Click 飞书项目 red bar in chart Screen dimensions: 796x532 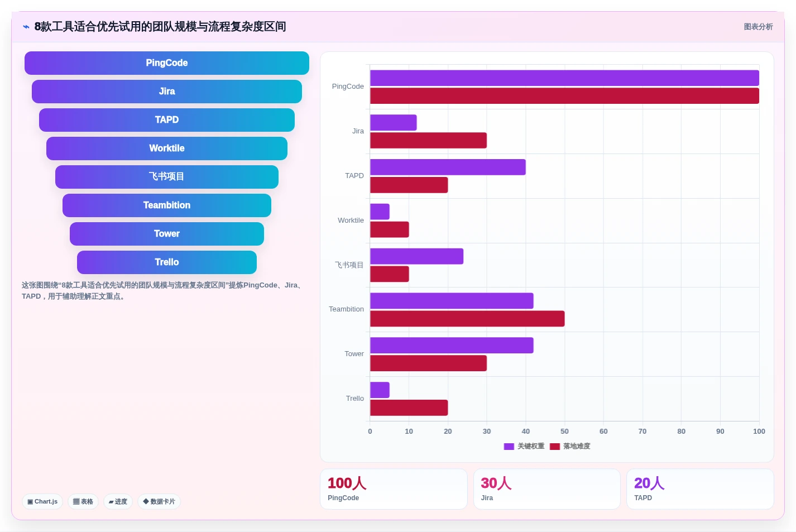point(390,274)
